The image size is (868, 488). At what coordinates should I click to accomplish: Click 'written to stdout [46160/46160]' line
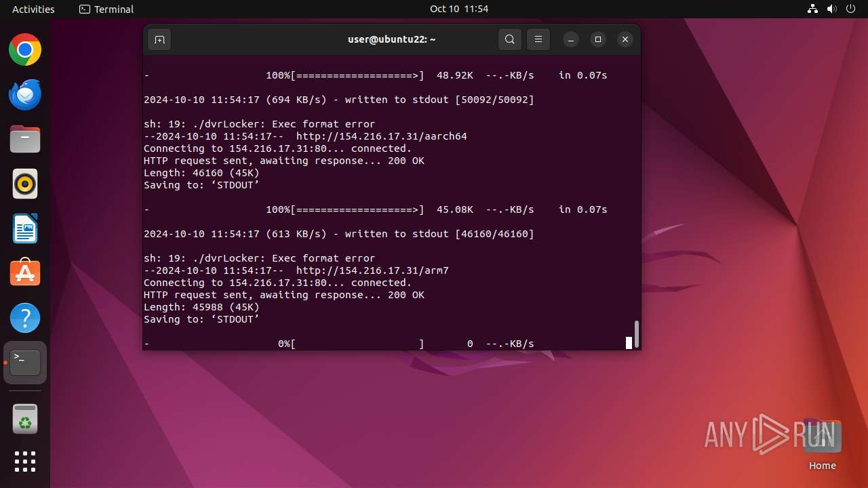click(339, 234)
